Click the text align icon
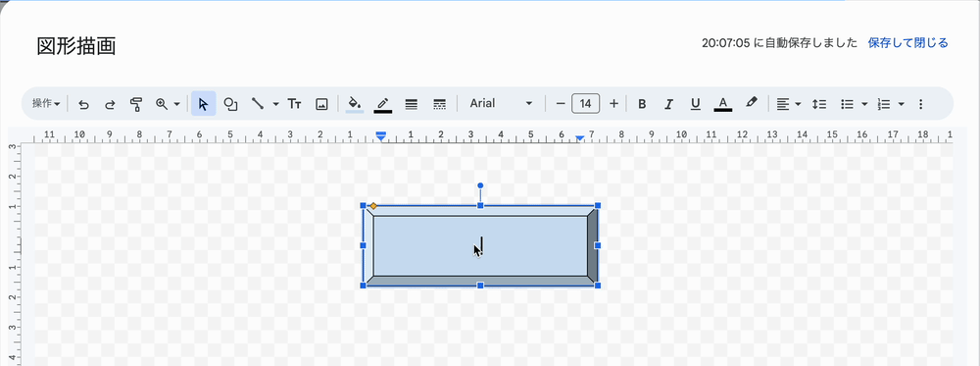 [782, 104]
